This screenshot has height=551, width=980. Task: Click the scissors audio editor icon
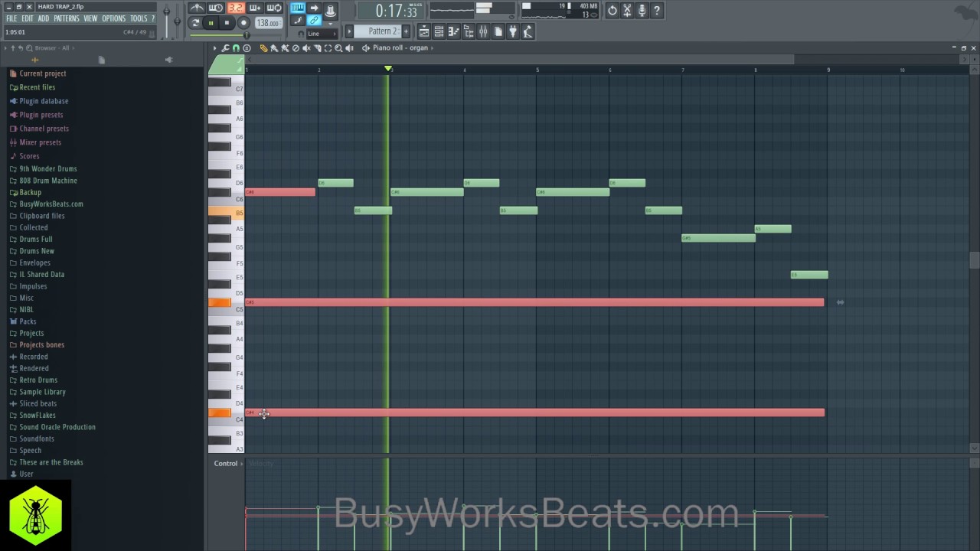[627, 11]
